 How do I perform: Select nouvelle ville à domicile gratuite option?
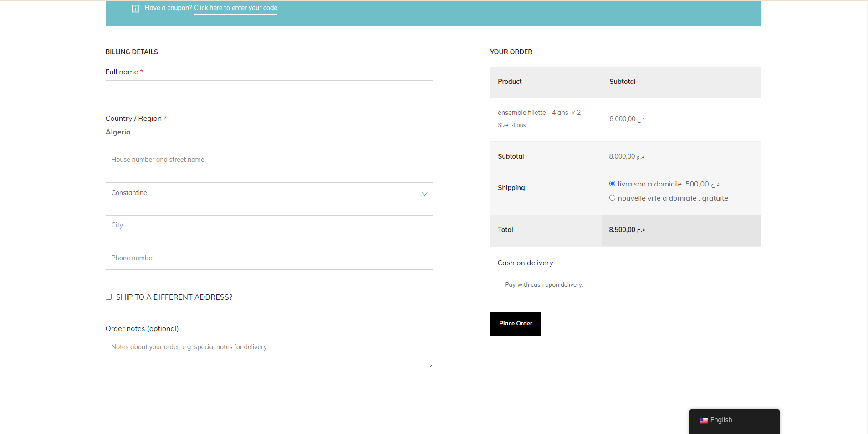click(612, 198)
